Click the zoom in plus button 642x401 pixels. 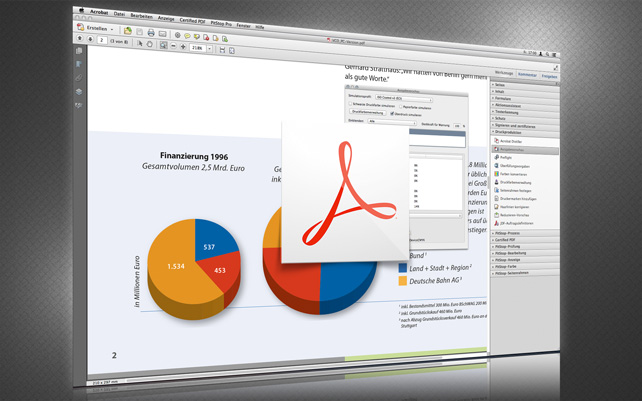183,47
